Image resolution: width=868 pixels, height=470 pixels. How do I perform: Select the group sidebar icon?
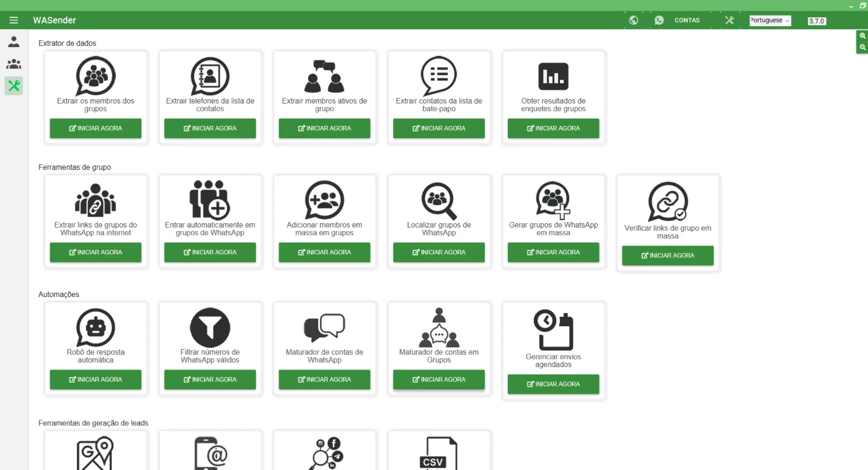click(x=14, y=64)
